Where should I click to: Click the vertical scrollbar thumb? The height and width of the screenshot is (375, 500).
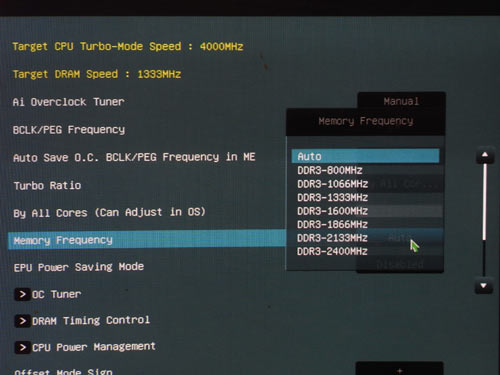(x=485, y=201)
